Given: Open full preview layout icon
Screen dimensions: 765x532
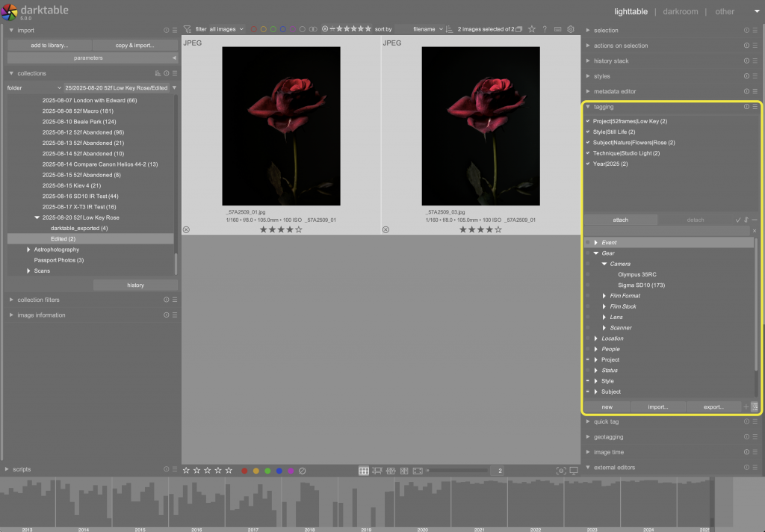Looking at the screenshot, I should click(x=418, y=471).
